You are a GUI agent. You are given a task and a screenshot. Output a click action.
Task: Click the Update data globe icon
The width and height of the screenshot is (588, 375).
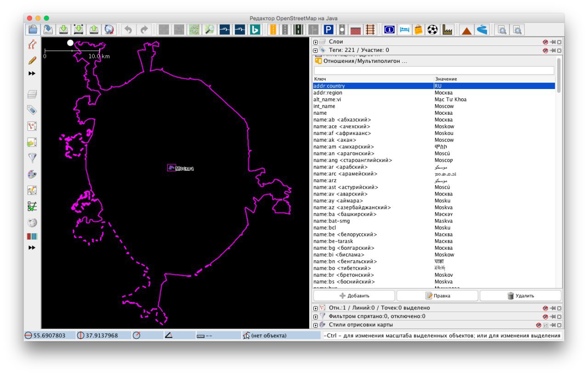pos(109,29)
